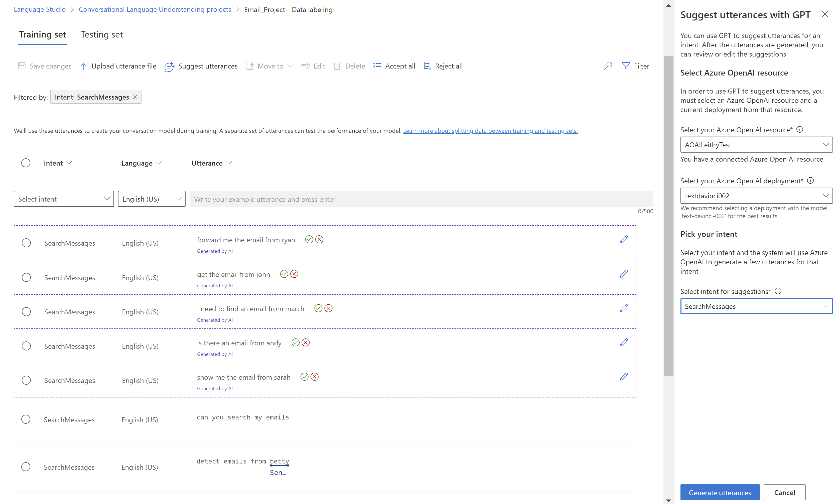The width and height of the screenshot is (839, 504).
Task: Click the info icon beside Azure Open AI deployment
Action: point(810,181)
